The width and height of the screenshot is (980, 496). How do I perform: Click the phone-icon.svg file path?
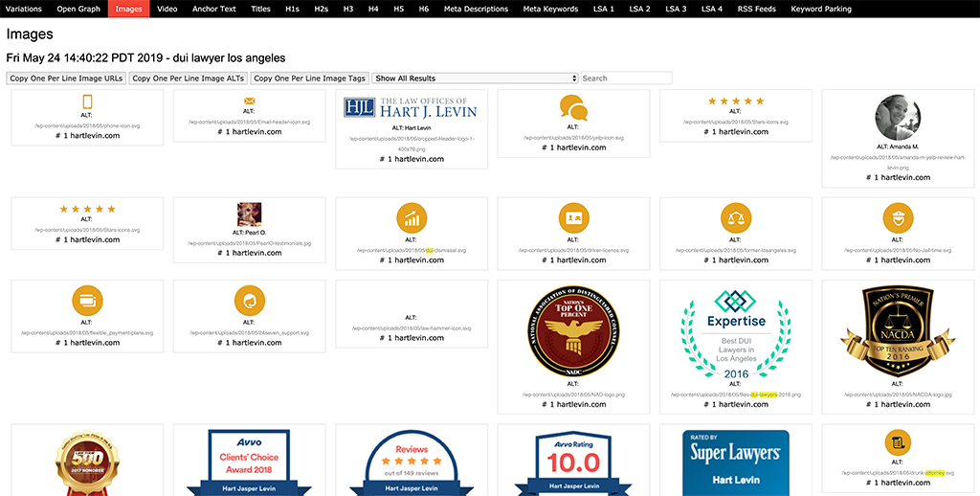pos(87,125)
